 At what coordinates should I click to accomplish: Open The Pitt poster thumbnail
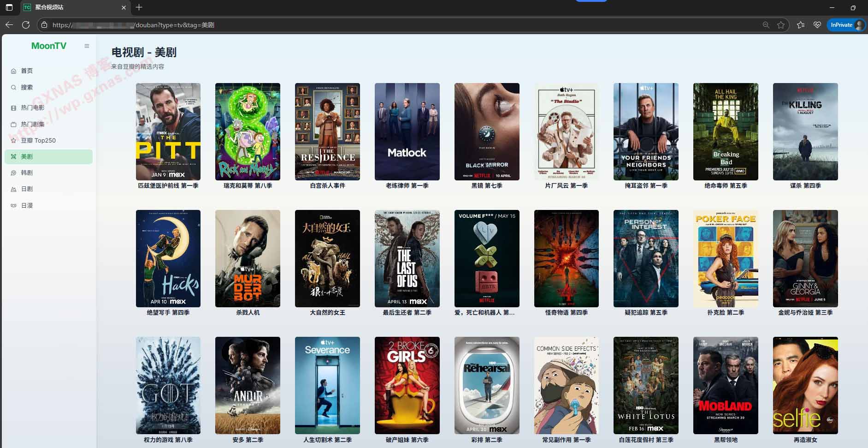pyautogui.click(x=168, y=131)
